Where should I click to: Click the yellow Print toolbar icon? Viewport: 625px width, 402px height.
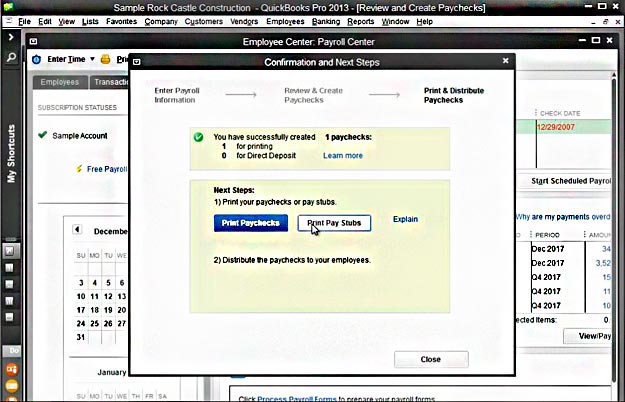coord(105,59)
